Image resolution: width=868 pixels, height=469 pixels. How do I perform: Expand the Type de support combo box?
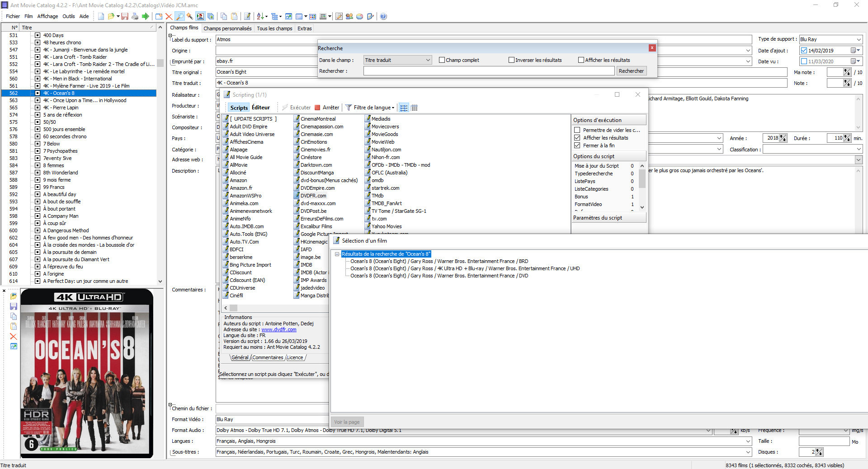859,39
